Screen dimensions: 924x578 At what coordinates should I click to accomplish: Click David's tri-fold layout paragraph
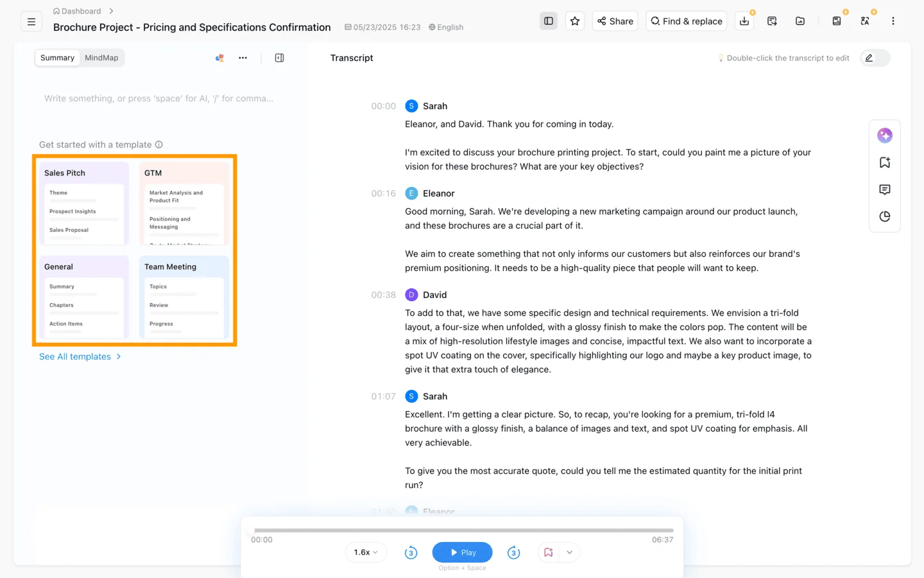pos(608,341)
